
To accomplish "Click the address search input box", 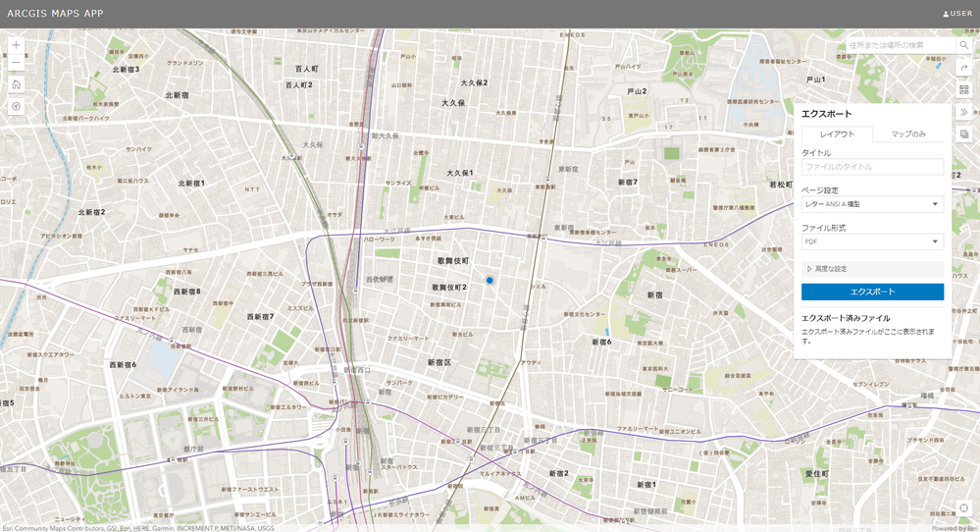I will click(901, 45).
